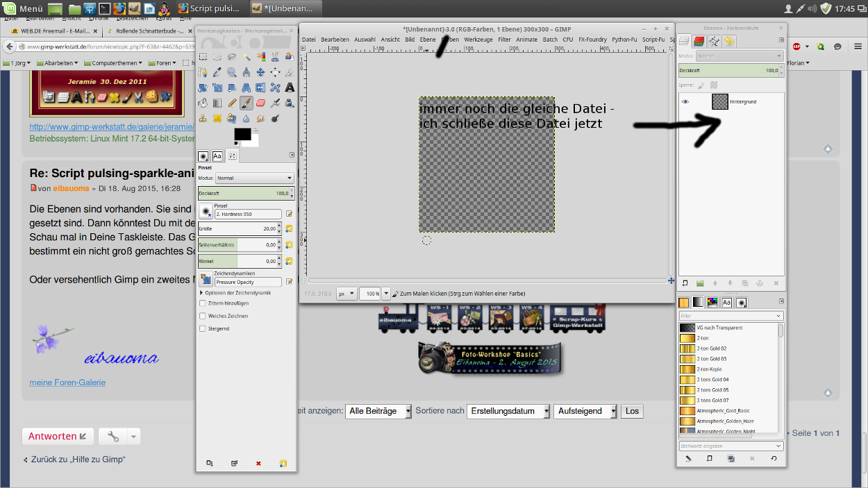This screenshot has height=488, width=868.
Task: Adjust the brush Größe size slider
Action: pos(240,228)
